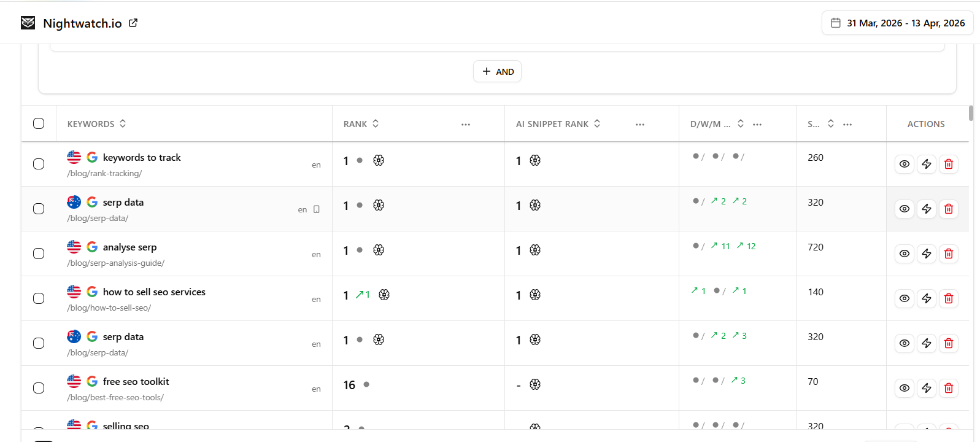Click US flag next to analyse serp
The height and width of the screenshot is (442, 980).
(x=74, y=247)
